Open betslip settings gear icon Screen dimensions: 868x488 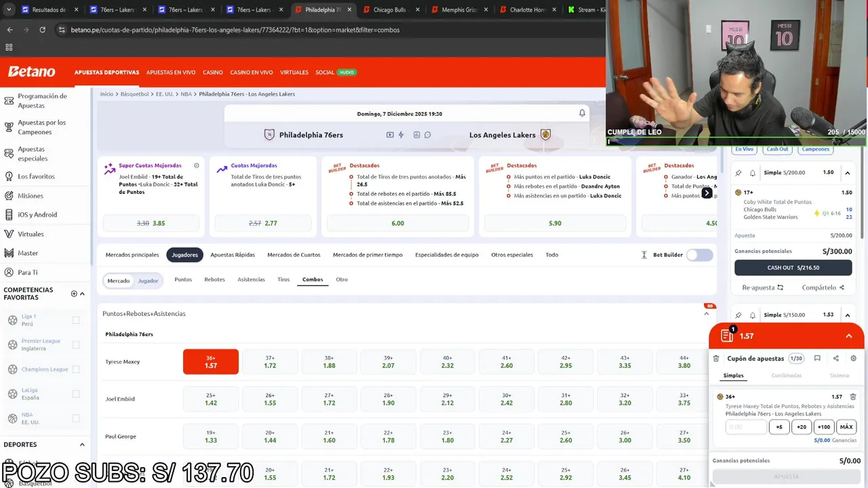pos(853,359)
